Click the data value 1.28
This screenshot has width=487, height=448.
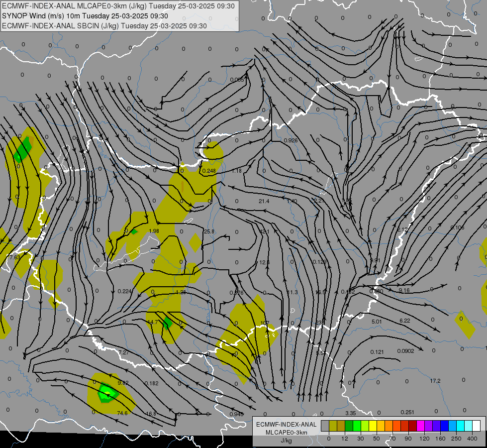point(181,292)
